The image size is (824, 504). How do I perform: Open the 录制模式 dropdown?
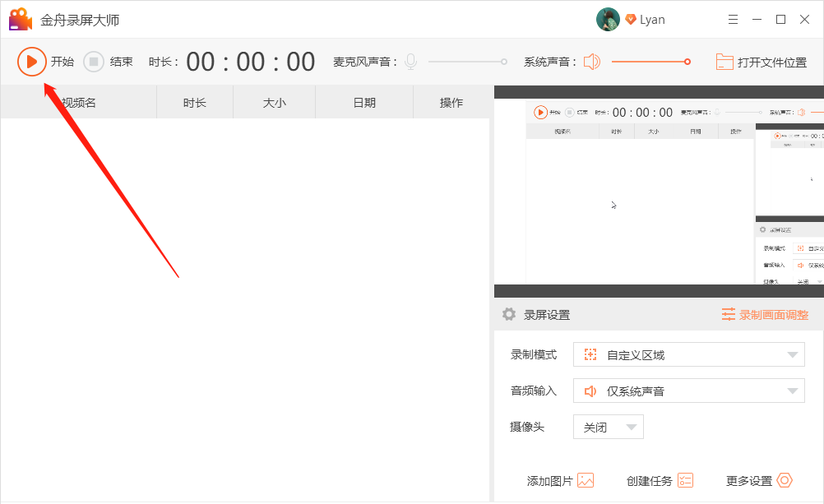pos(689,354)
